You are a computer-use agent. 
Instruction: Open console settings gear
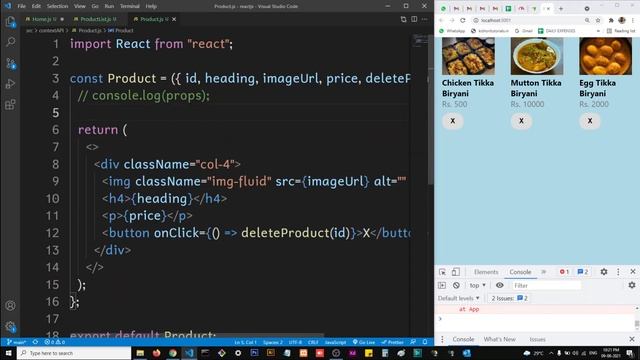[632, 285]
